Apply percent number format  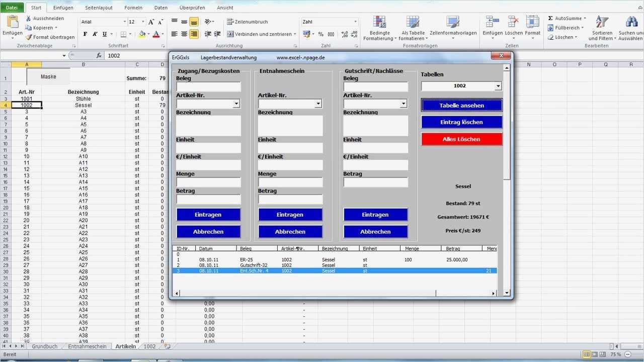(x=321, y=34)
